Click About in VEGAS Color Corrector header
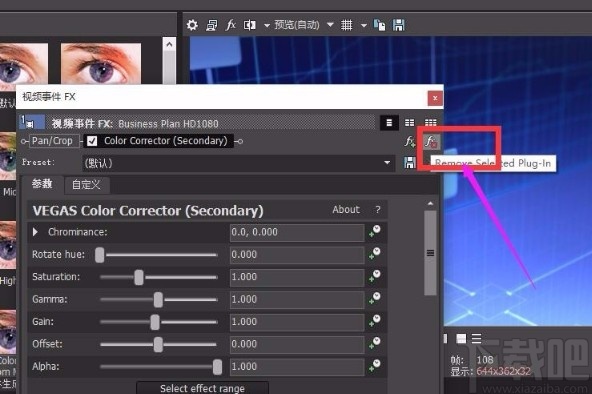The image size is (592, 394). [x=346, y=209]
